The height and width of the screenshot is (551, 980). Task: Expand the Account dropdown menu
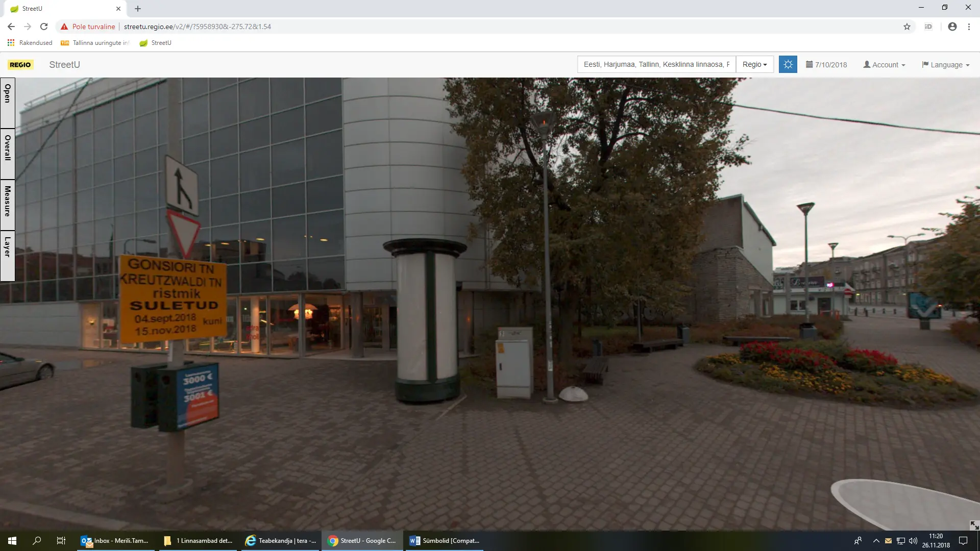[x=884, y=65]
